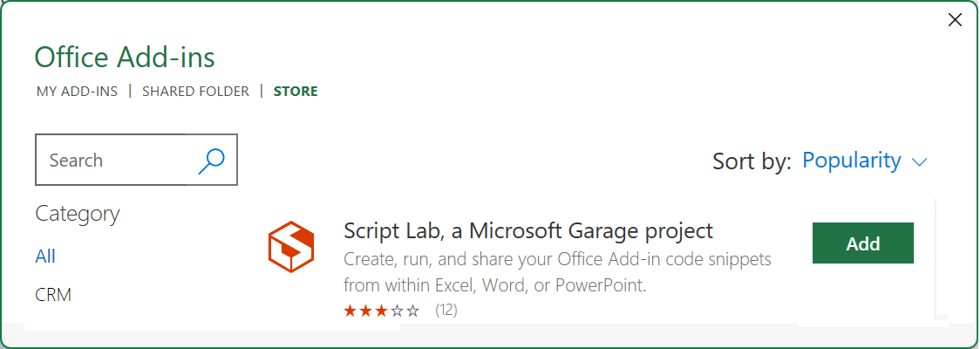Open Script Lab title link
The width and height of the screenshot is (980, 349).
[x=528, y=231]
